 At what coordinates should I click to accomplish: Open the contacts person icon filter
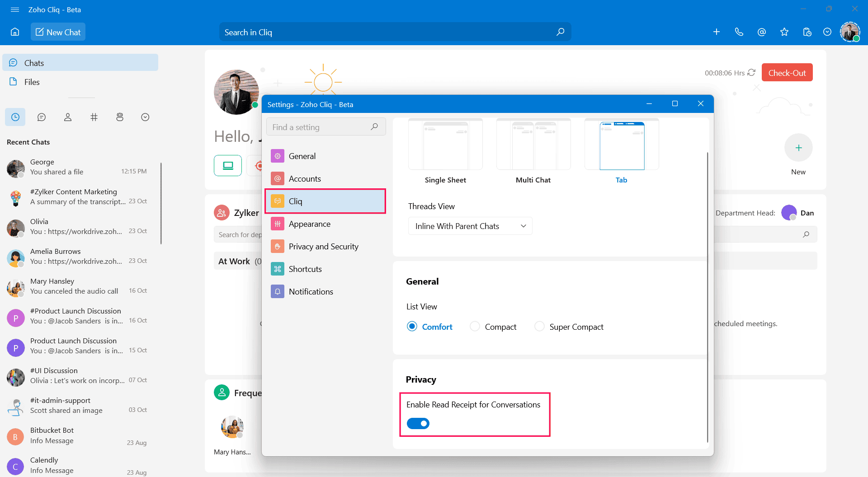pyautogui.click(x=68, y=117)
